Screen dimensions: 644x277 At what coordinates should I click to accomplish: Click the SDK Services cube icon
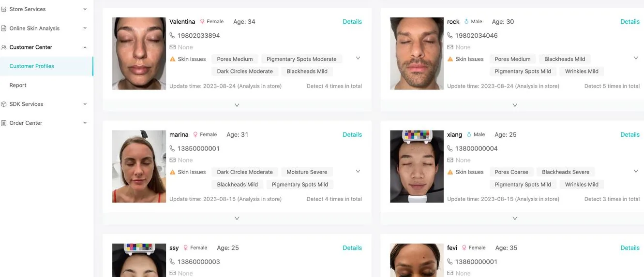pyautogui.click(x=4, y=104)
